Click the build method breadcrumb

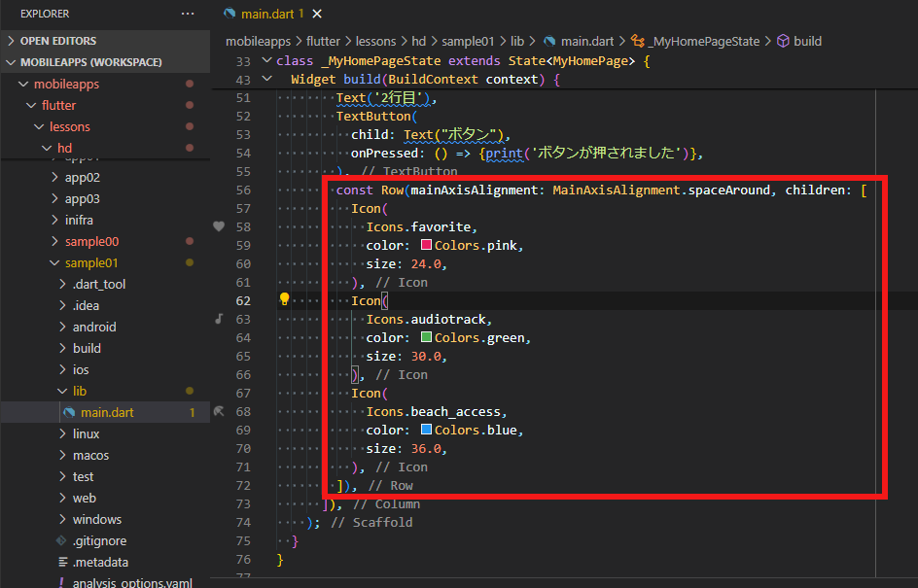coord(807,41)
